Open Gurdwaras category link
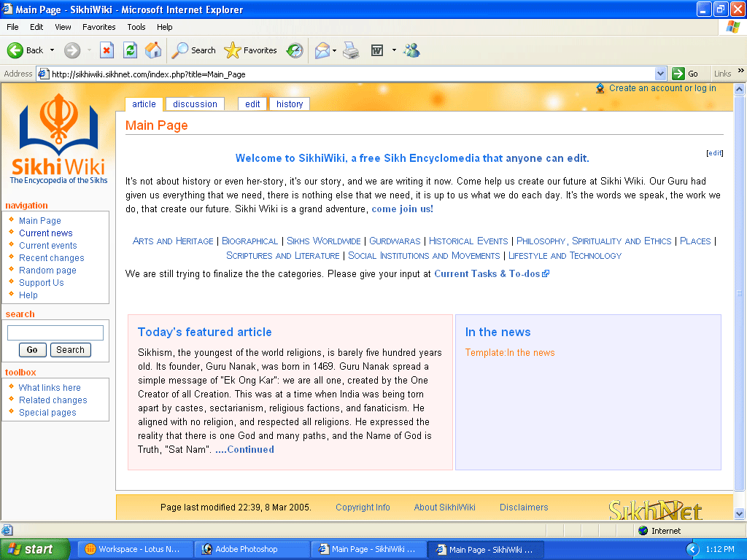This screenshot has width=747, height=560. click(x=395, y=241)
